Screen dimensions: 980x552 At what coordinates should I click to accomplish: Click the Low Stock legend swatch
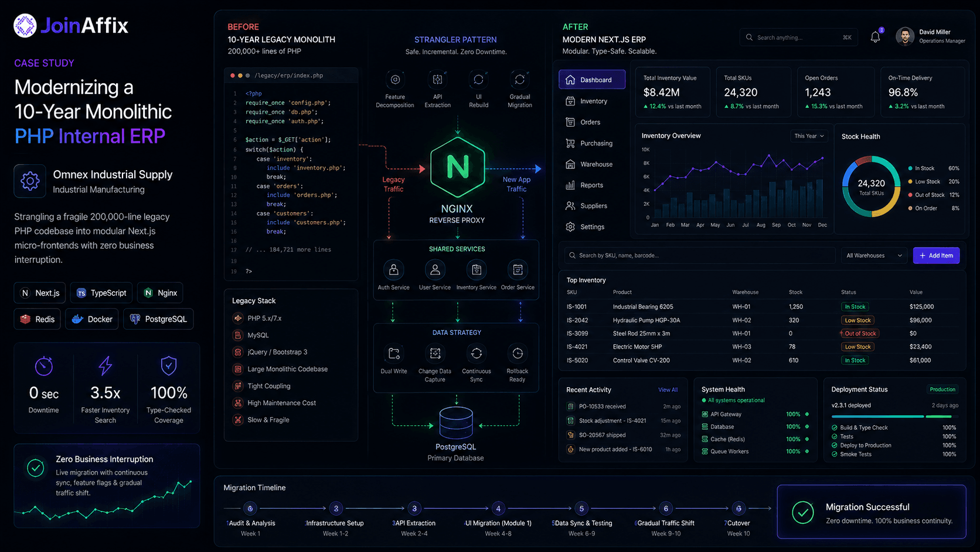tap(910, 182)
